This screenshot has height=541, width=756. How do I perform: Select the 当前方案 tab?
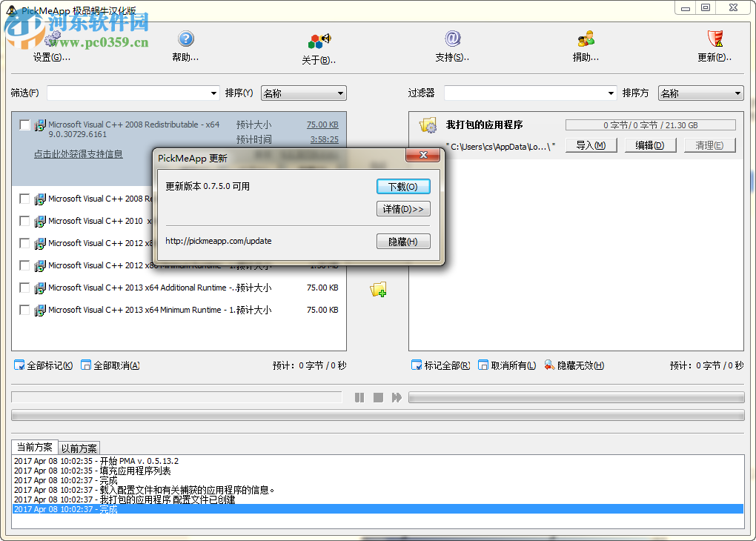point(34,448)
